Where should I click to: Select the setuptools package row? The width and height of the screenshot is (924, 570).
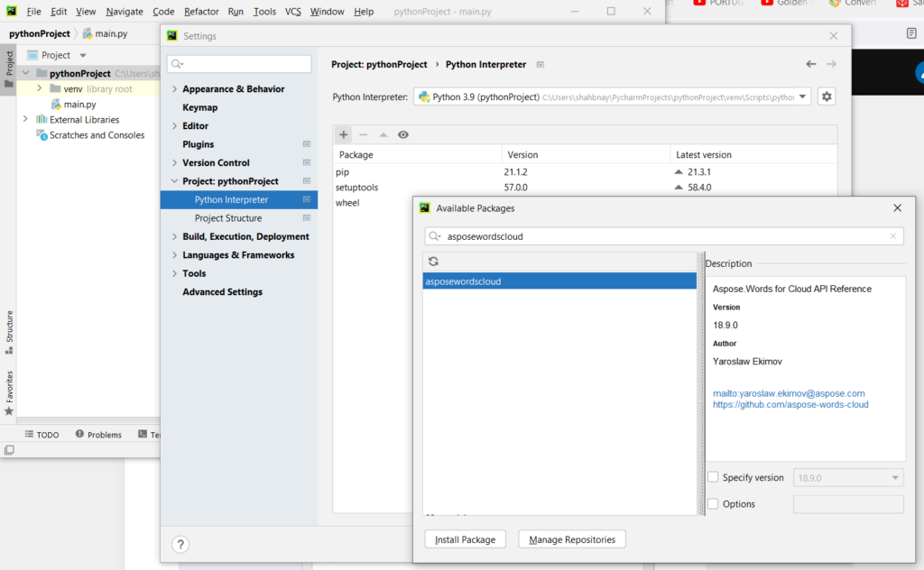tap(585, 188)
